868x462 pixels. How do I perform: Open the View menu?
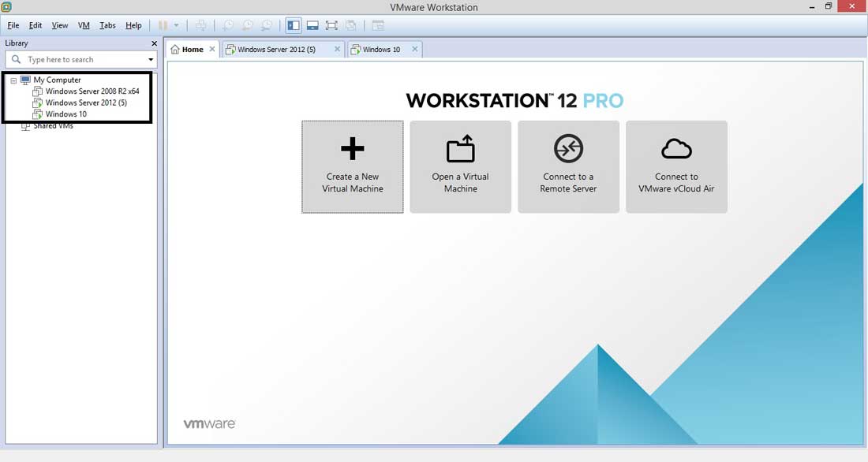pyautogui.click(x=60, y=25)
